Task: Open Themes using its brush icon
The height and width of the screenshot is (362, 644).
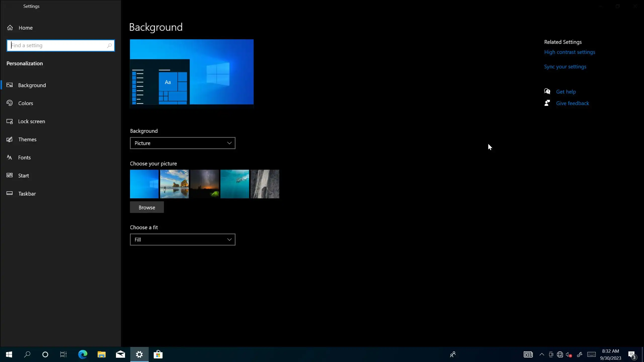Action: (10, 139)
